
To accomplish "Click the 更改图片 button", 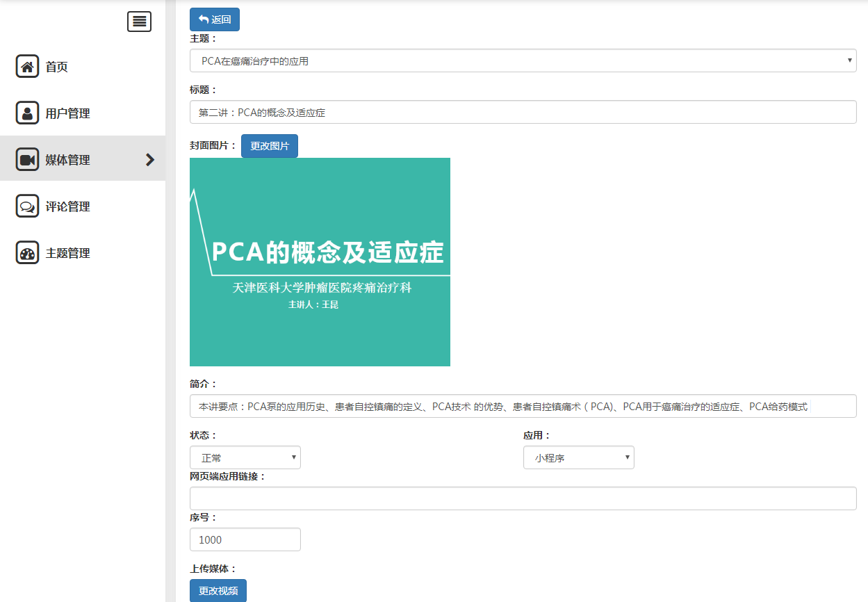I will click(269, 146).
